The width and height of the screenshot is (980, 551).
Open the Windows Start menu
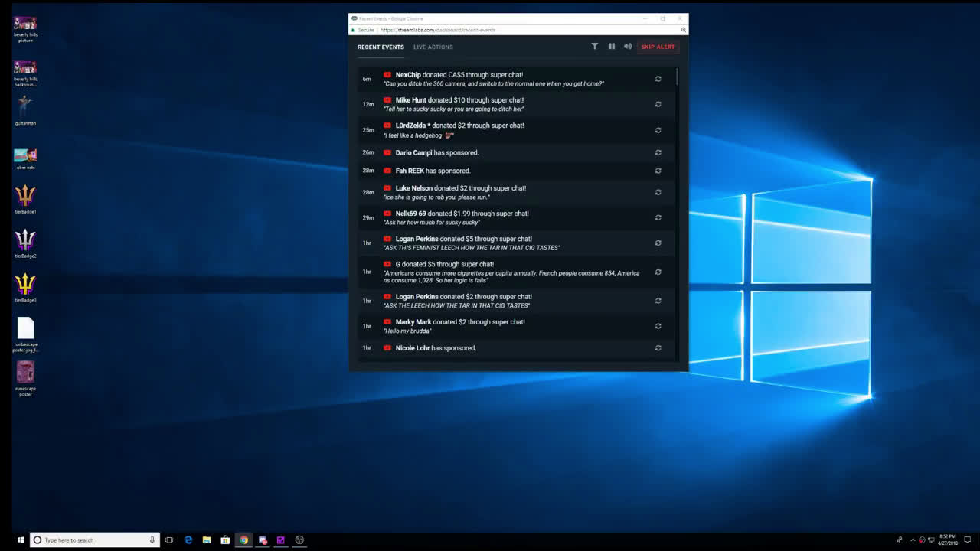point(21,540)
